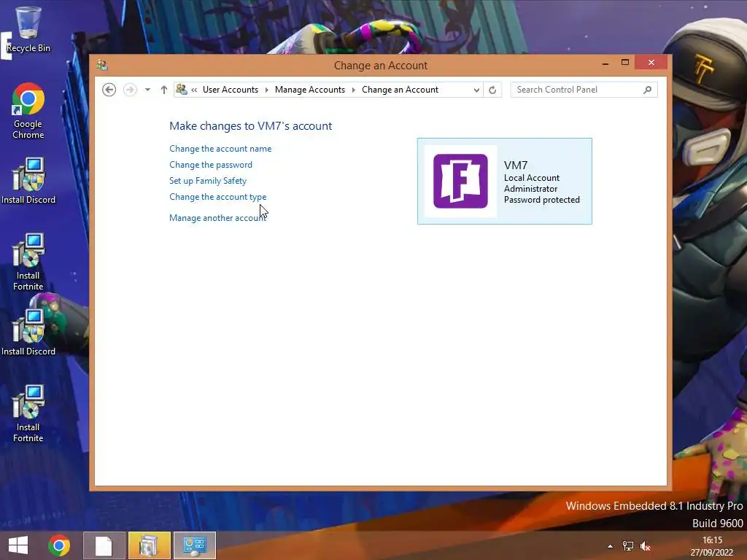Select the lower Install Discord desktop icon
This screenshot has height=560, width=747.
(28, 332)
